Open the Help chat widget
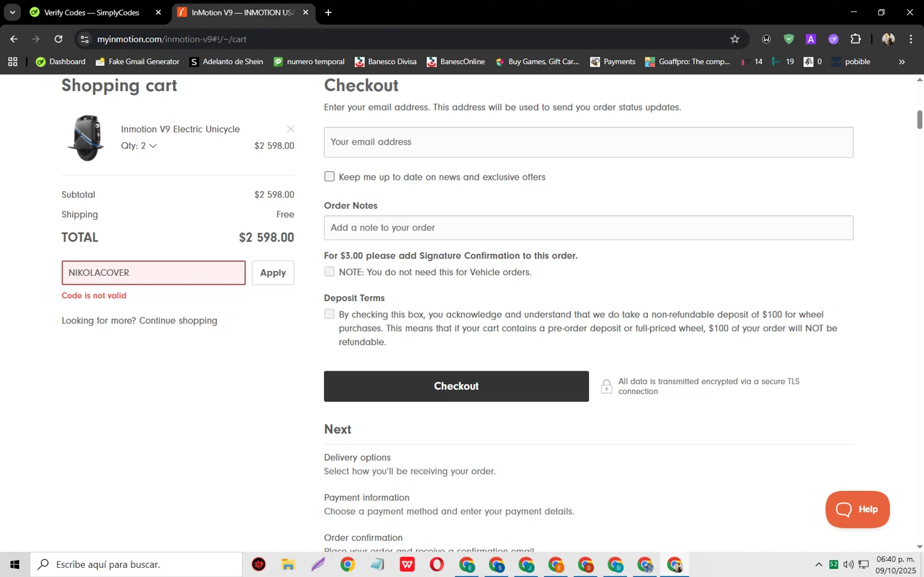The width and height of the screenshot is (924, 577). coord(857,509)
